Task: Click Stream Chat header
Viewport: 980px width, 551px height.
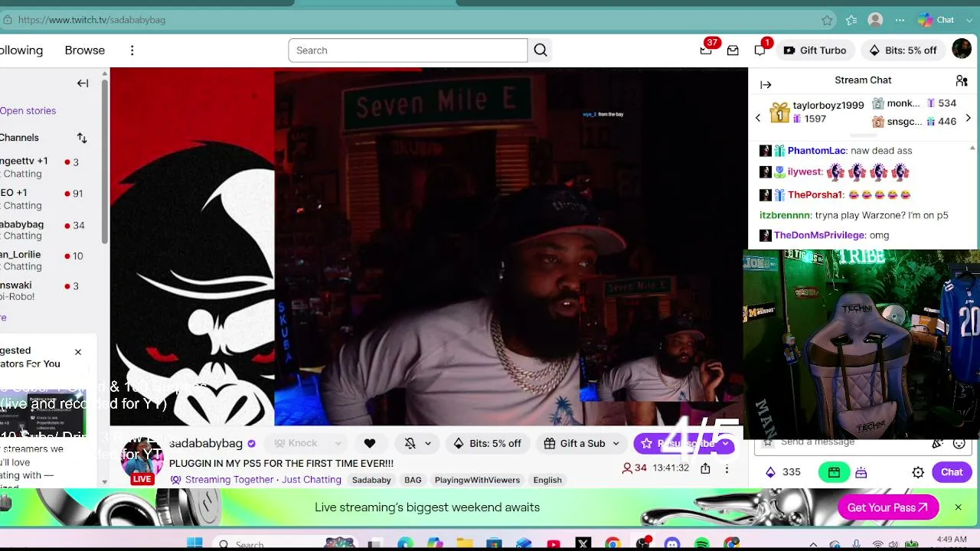Action: (x=863, y=80)
